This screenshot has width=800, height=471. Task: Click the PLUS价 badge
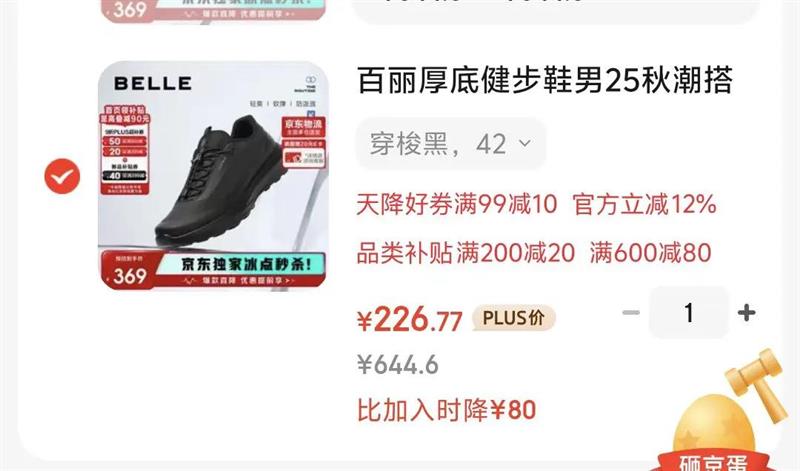click(x=513, y=318)
